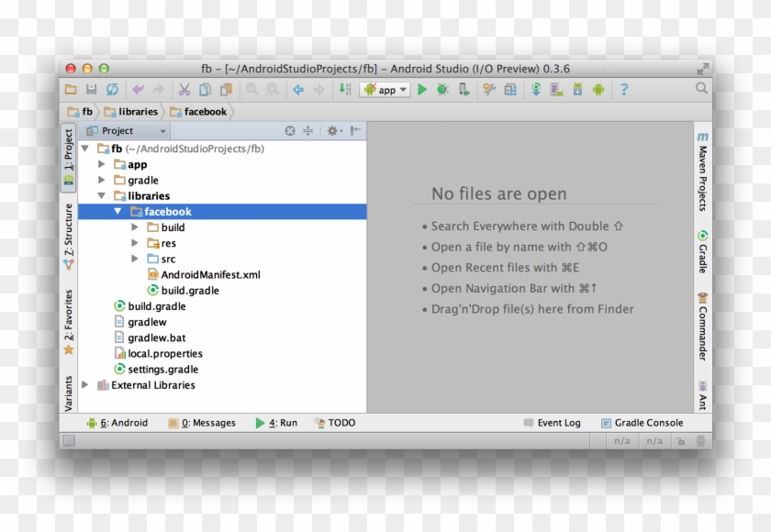Expand the src folder
This screenshot has height=532, width=771.
[x=135, y=259]
